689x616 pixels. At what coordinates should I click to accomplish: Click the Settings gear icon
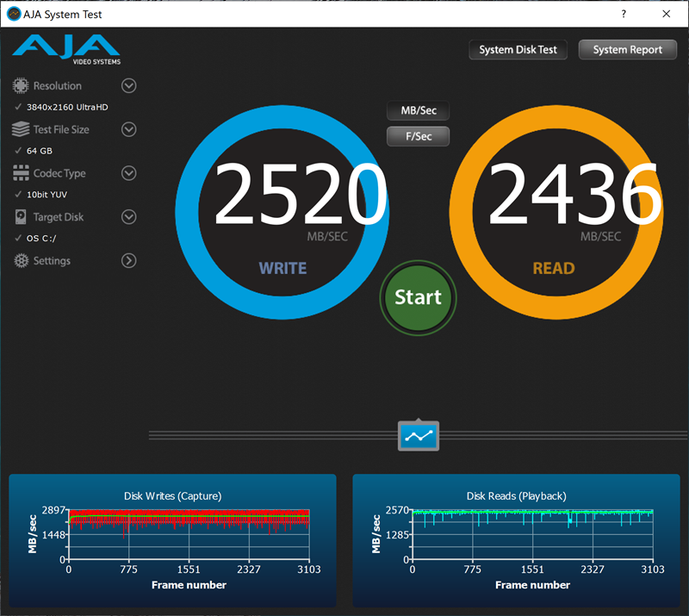[x=21, y=260]
